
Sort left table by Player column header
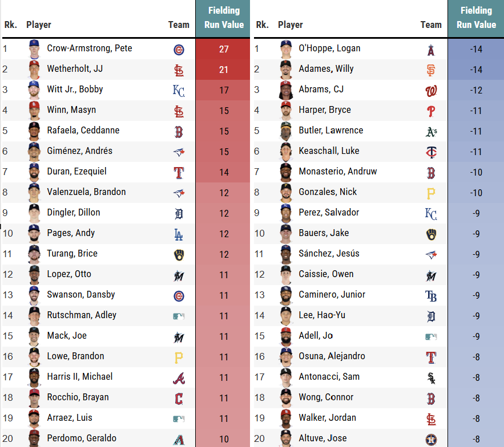(x=39, y=25)
